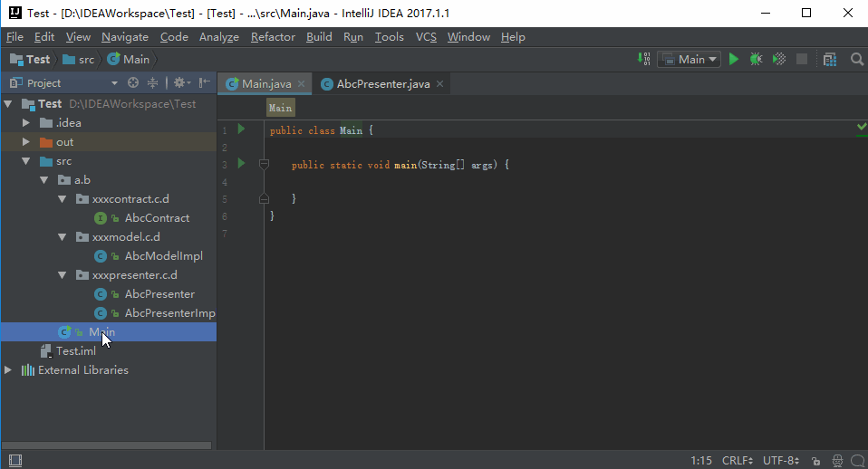The width and height of the screenshot is (868, 469).
Task: Click the Test breadcrumb in navigation bar
Action: [31, 59]
